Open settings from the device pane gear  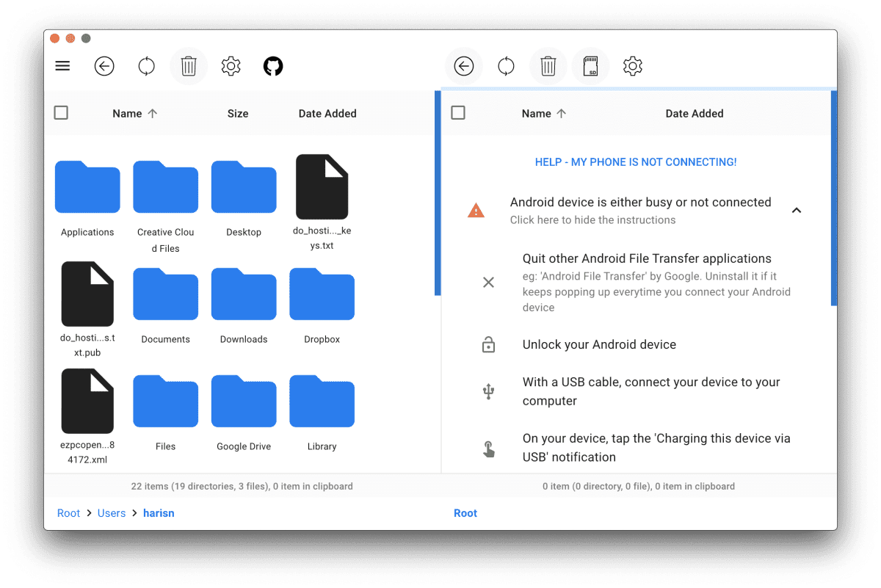pos(632,65)
